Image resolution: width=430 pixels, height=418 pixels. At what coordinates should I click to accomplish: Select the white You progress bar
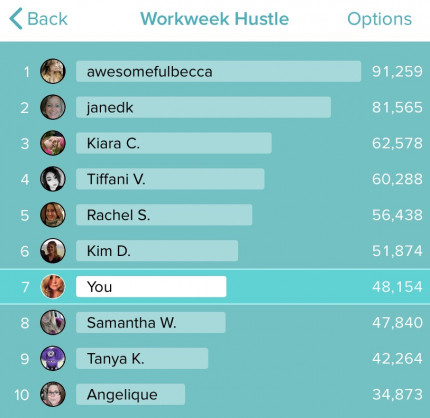click(151, 287)
